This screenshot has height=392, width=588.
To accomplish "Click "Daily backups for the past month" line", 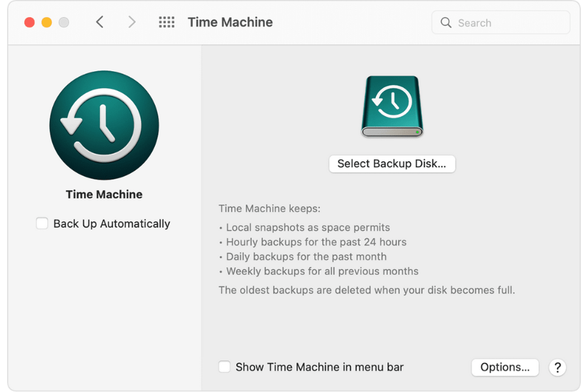I will tap(306, 257).
